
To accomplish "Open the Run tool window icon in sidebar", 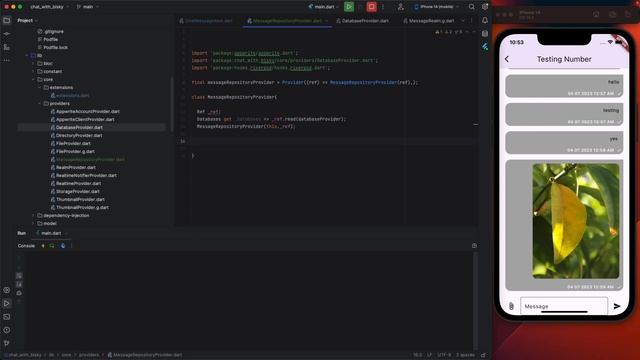I will (7, 303).
